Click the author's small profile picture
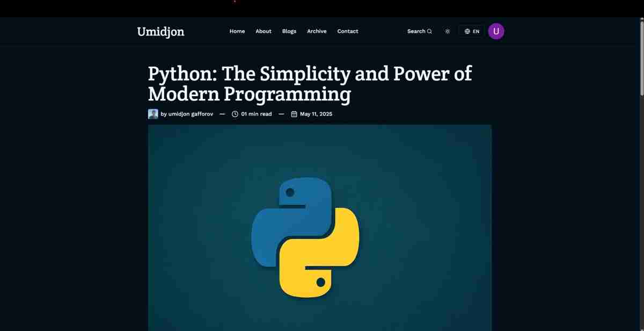 point(153,114)
